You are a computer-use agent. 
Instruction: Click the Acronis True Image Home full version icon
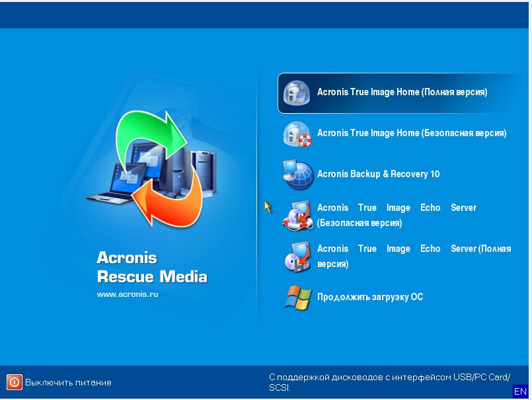(297, 93)
